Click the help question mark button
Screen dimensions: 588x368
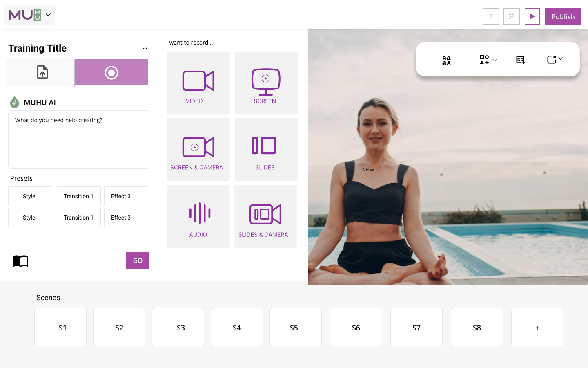(x=491, y=17)
